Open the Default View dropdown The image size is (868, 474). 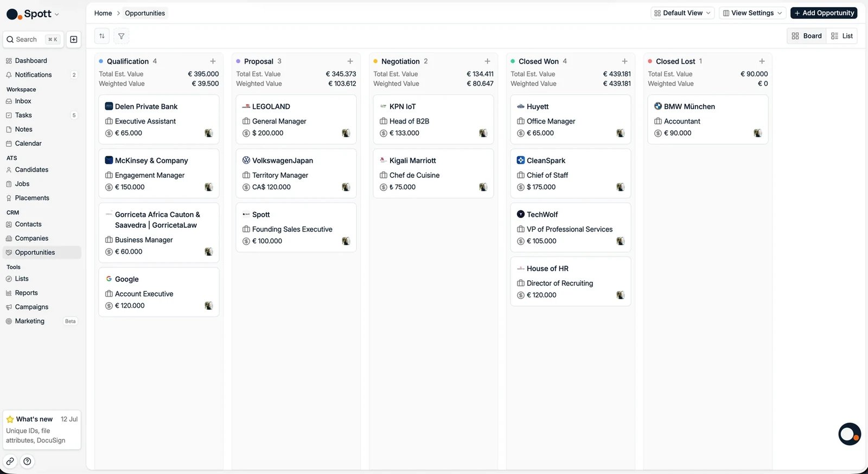coord(682,13)
